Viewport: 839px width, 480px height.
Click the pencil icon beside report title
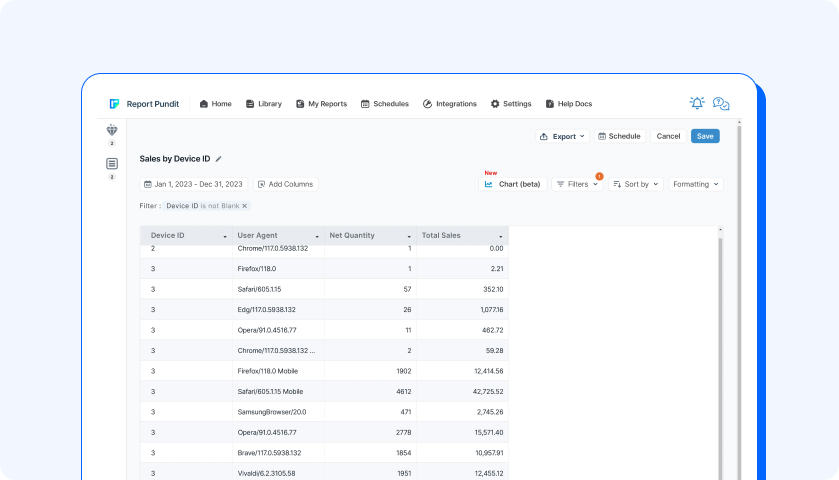pos(218,159)
